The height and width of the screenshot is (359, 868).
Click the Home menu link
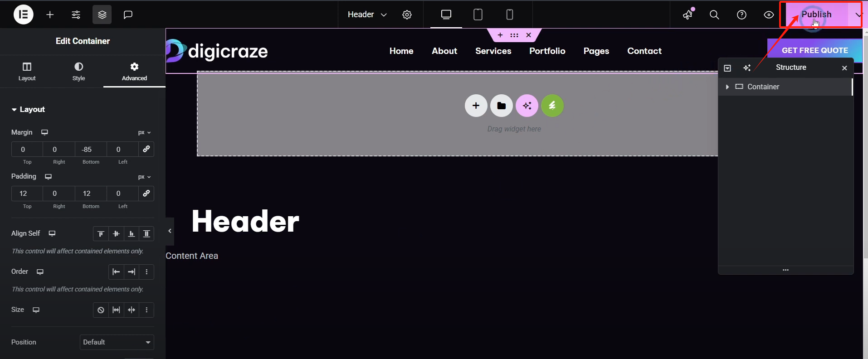401,51
